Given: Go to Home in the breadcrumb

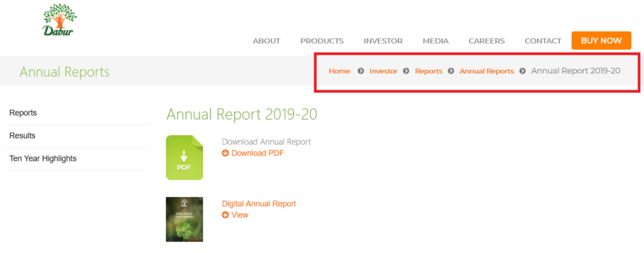Looking at the screenshot, I should (x=339, y=71).
